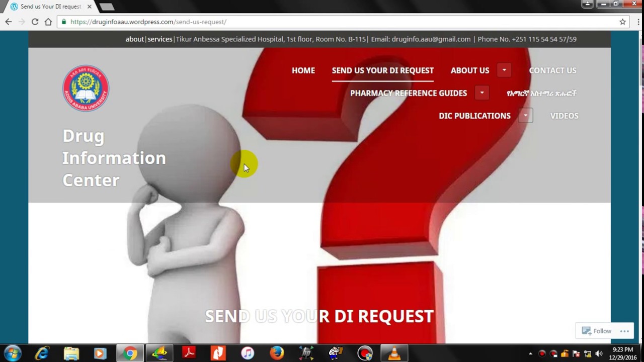Click the email text druginfo.aau@gmail.com
Screen dimensions: 644x362
pos(431,39)
